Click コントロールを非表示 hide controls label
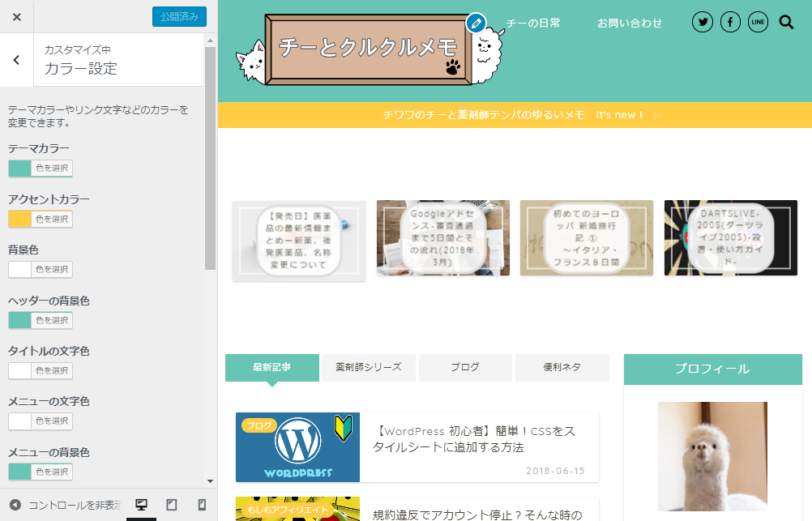812x521 pixels. 74,505
